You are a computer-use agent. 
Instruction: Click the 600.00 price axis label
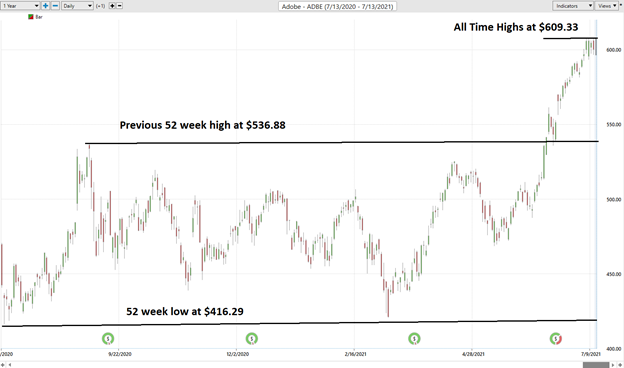coord(614,50)
